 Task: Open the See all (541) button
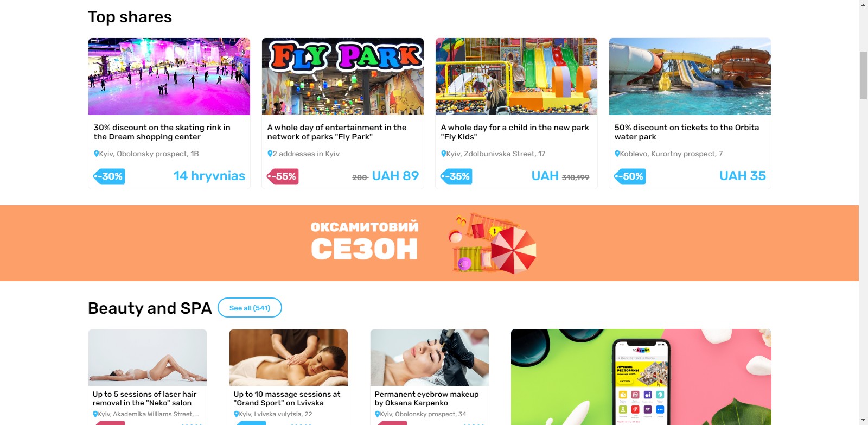point(250,308)
